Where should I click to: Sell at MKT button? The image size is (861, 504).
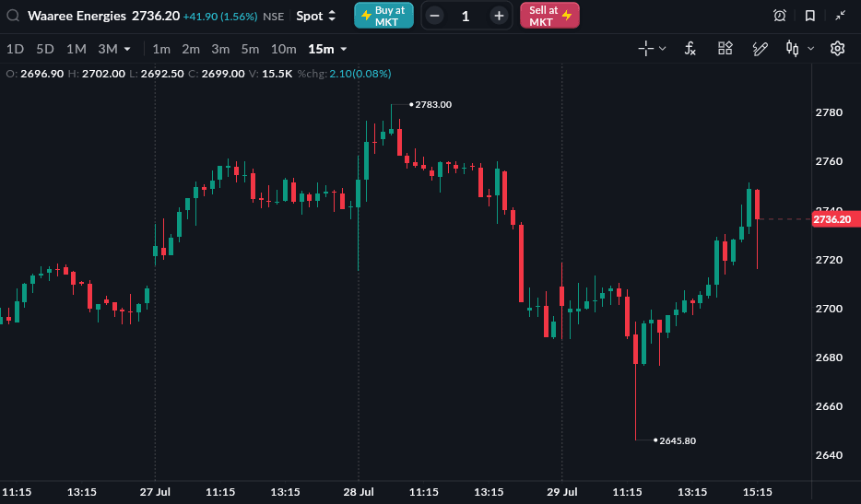point(549,16)
